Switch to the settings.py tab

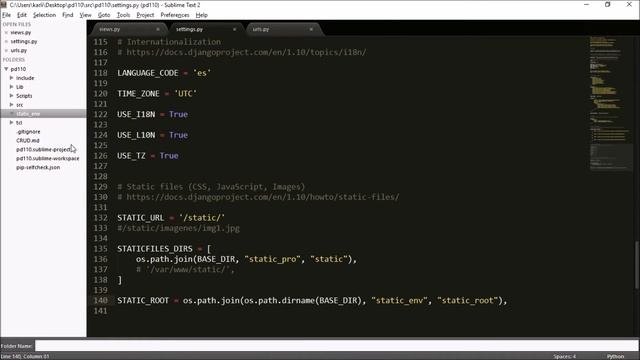pyautogui.click(x=206, y=29)
